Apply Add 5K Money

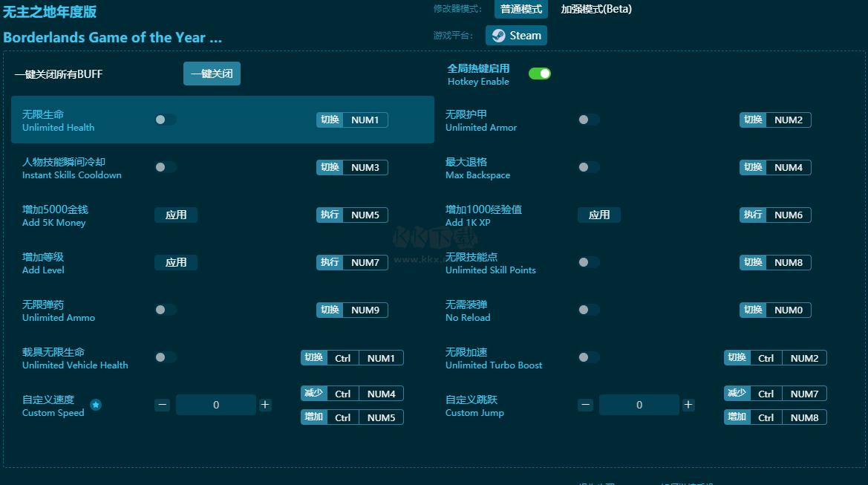176,215
